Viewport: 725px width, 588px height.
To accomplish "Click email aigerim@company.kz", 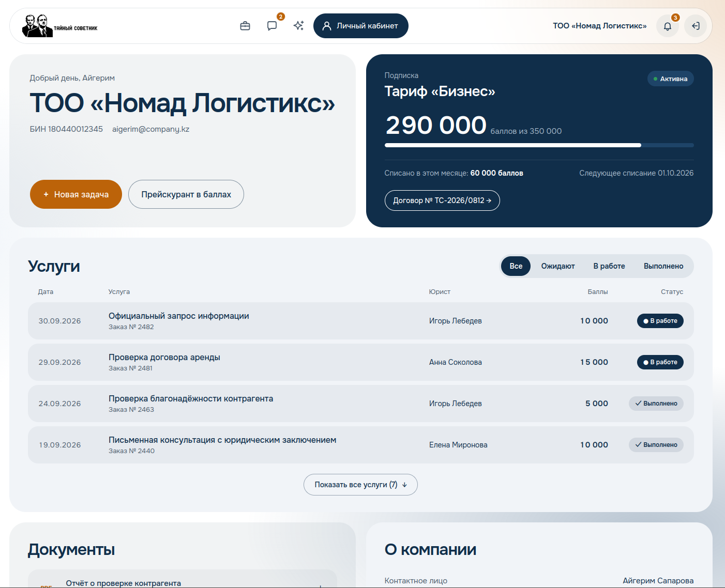I will tap(151, 129).
